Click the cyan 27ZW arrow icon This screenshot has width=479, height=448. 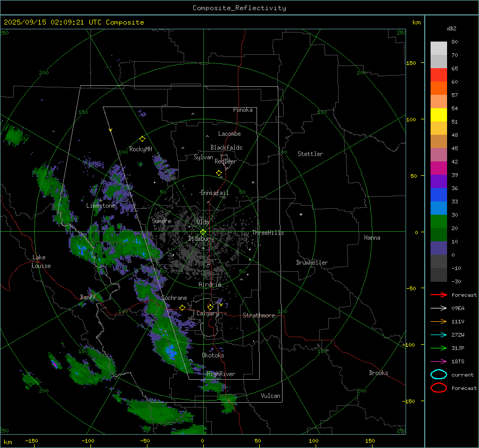(x=439, y=335)
